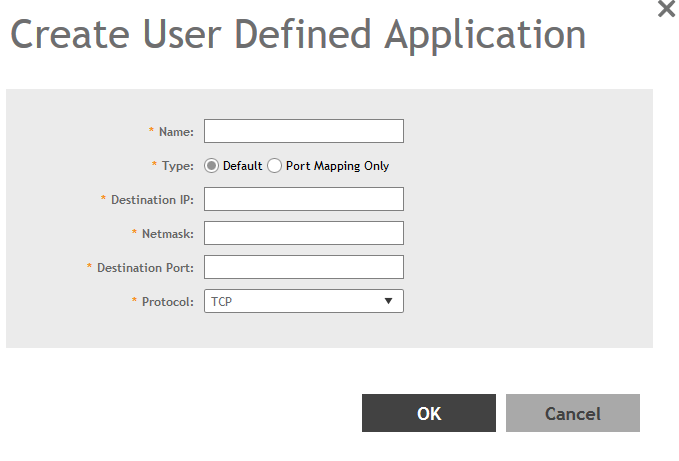Click the Port Mapping Only label text
This screenshot has height=461, width=679.
point(337,166)
